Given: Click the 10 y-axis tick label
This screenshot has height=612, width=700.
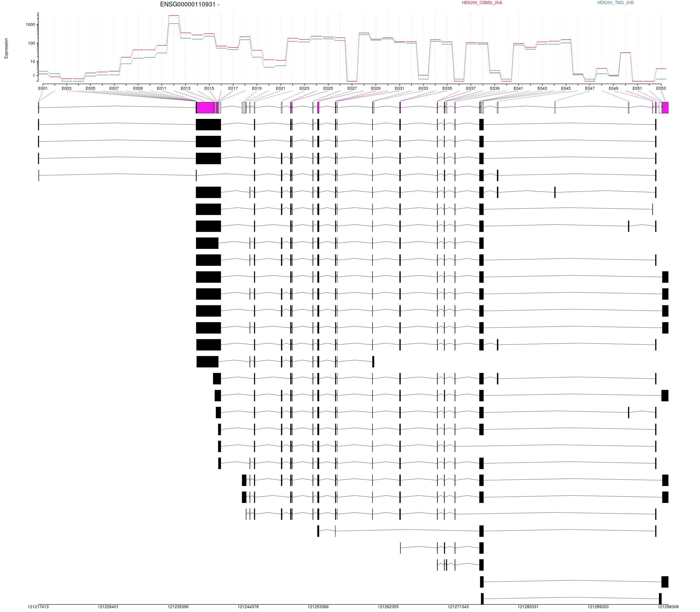Looking at the screenshot, I should point(32,62).
